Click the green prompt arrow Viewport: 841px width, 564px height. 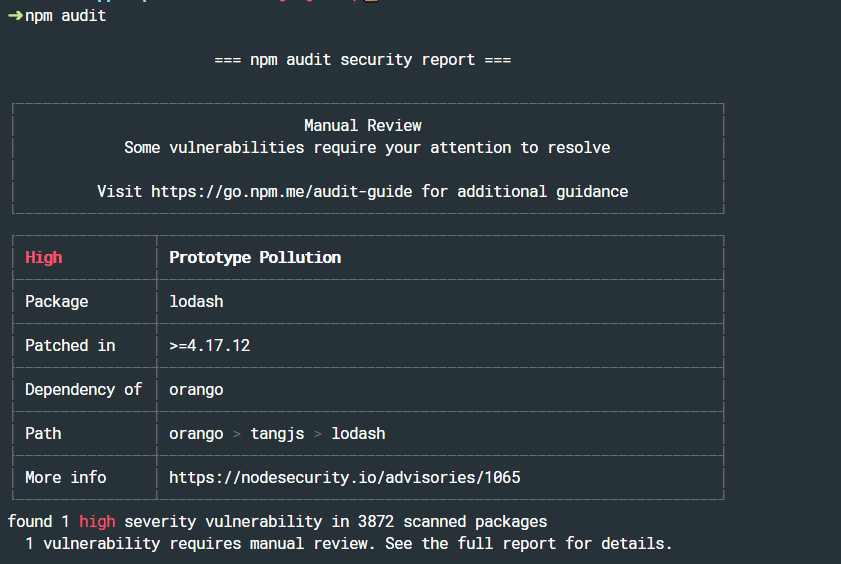pos(16,16)
